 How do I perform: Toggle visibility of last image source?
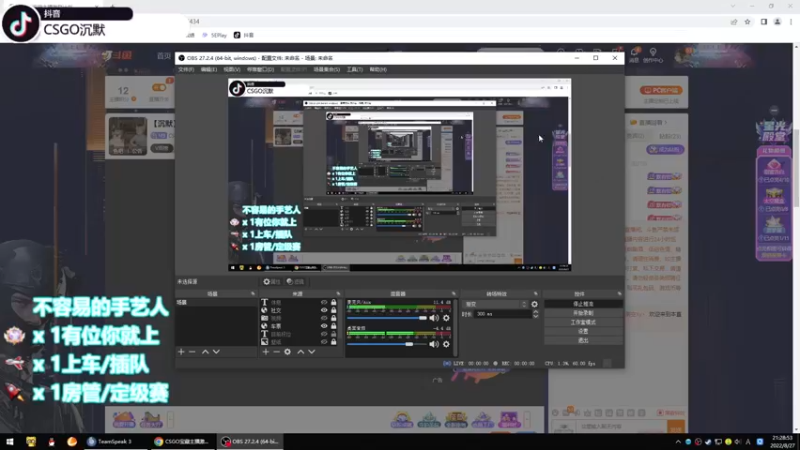click(x=324, y=342)
